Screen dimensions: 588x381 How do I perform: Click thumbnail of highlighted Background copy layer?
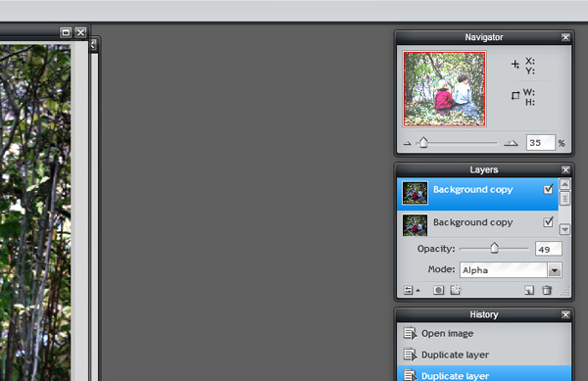point(415,193)
